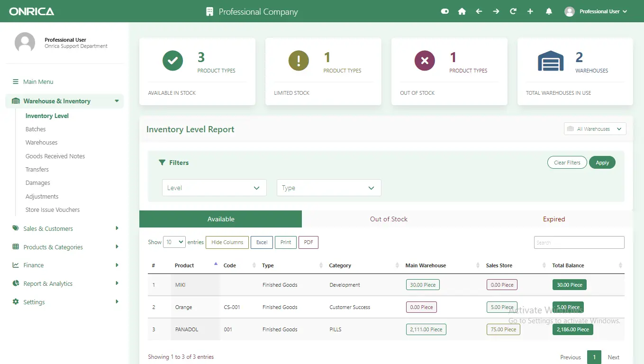The image size is (644, 364).
Task: Go to home via house icon
Action: click(x=462, y=11)
